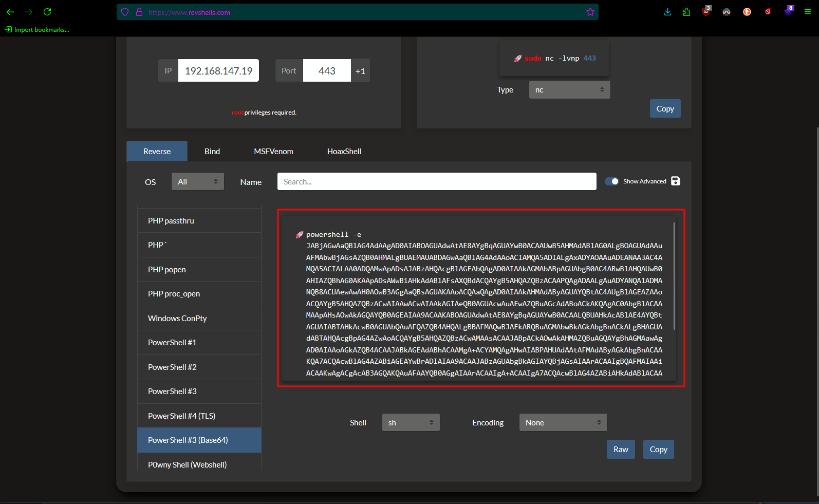Open the Encoding dropdown showing None
This screenshot has width=819, height=504.
(563, 422)
